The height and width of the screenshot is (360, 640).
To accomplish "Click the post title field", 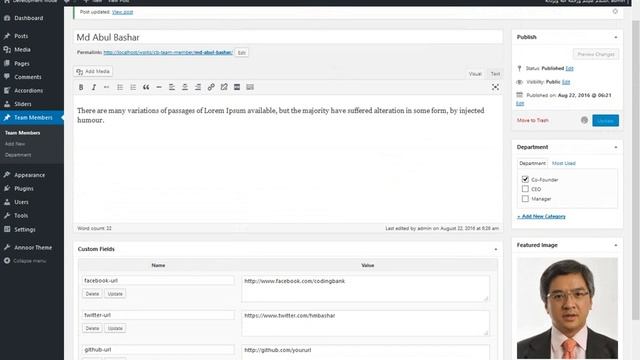I will pyautogui.click(x=288, y=37).
